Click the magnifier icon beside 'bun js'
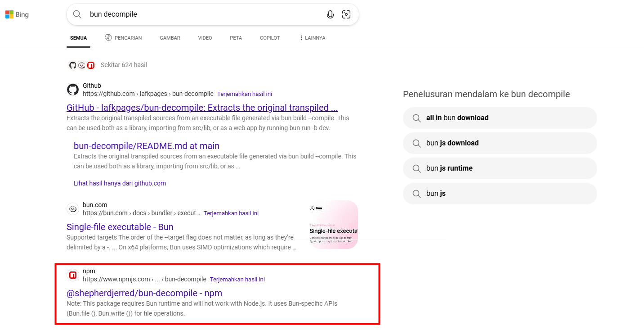 pyautogui.click(x=416, y=194)
